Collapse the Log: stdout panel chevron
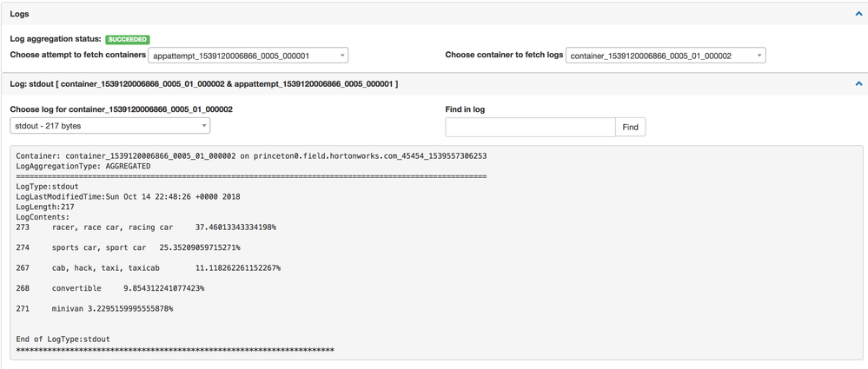 click(858, 83)
